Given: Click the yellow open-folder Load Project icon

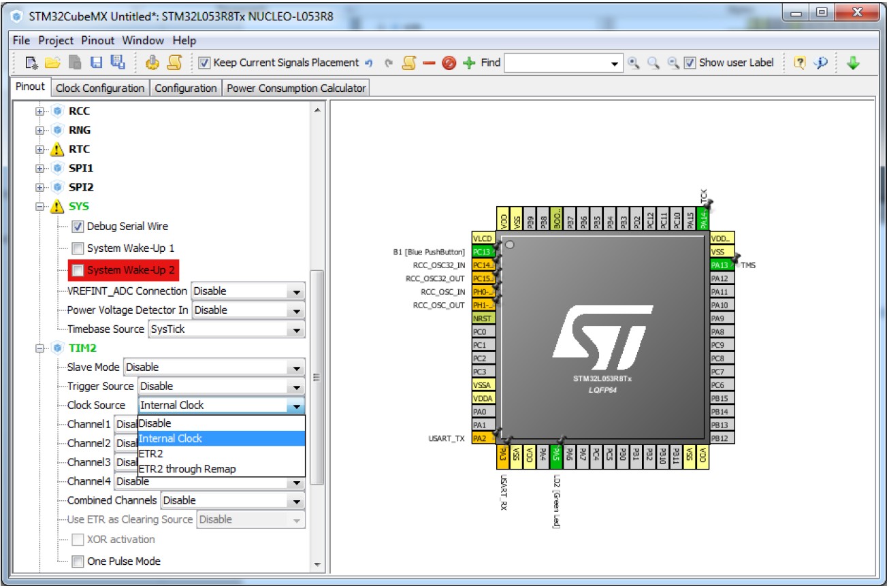Looking at the screenshot, I should (x=53, y=63).
